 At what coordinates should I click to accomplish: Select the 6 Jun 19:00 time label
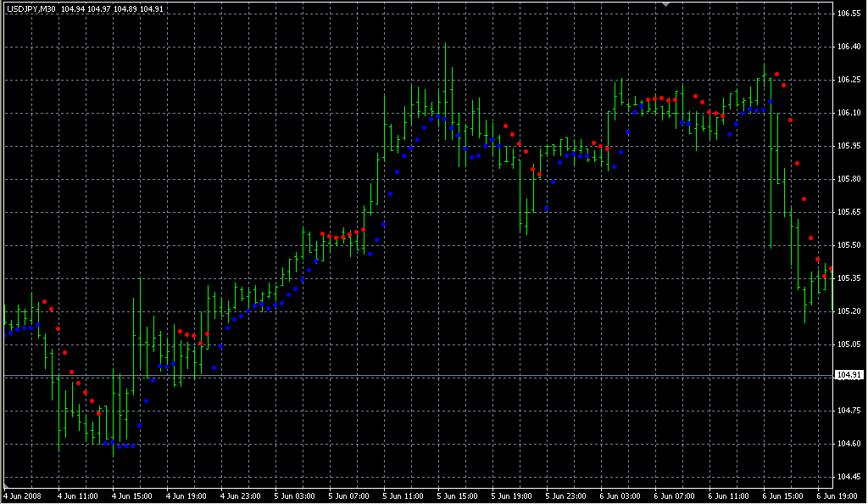click(x=837, y=496)
